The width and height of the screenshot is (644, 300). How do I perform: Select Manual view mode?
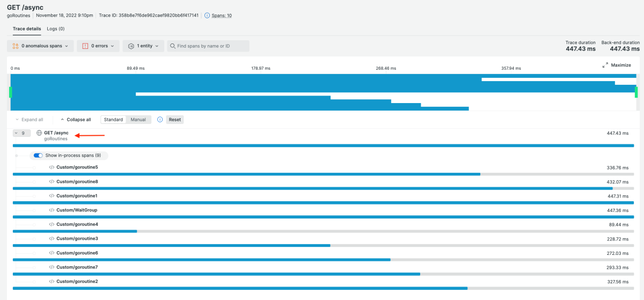[x=138, y=120]
